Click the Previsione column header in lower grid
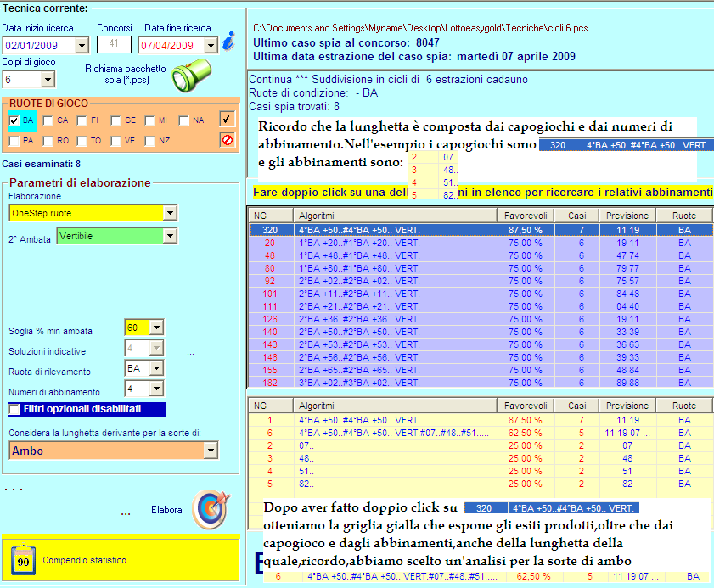This screenshot has height=588, width=714. coord(628,406)
